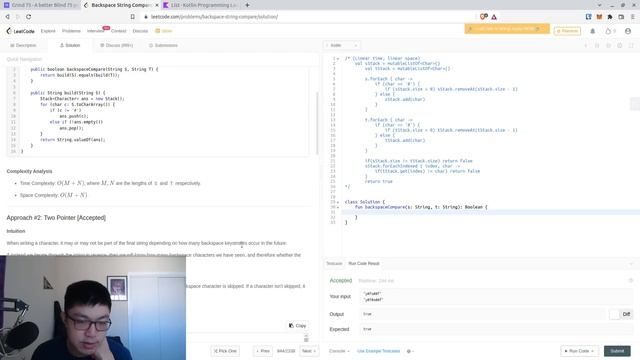
Task: Open the MetaMask fox extension icon
Action: [599, 17]
